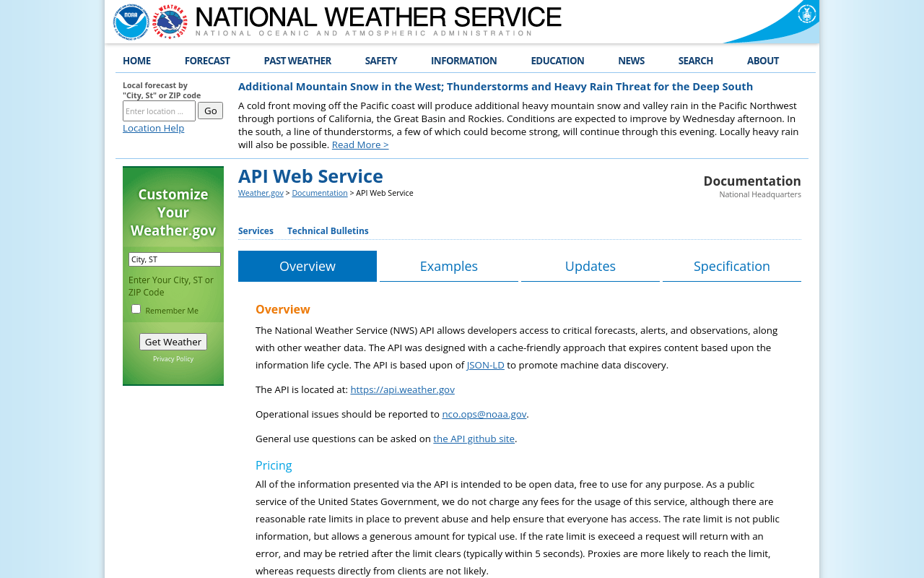Open the ABOUT menu
The width and height of the screenshot is (924, 578).
[x=763, y=61]
